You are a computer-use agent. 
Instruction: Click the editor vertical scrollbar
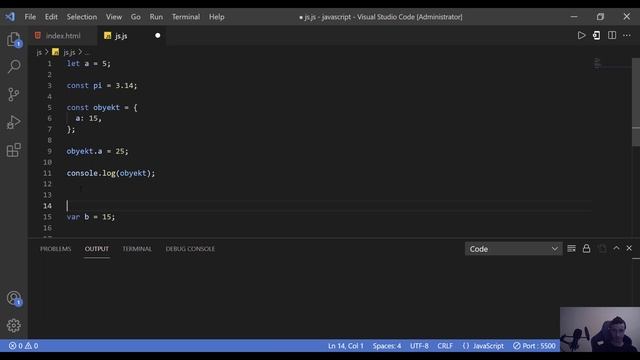tap(636, 102)
